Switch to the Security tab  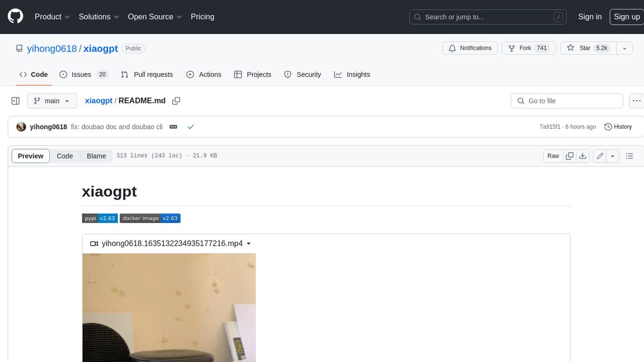[303, 74]
